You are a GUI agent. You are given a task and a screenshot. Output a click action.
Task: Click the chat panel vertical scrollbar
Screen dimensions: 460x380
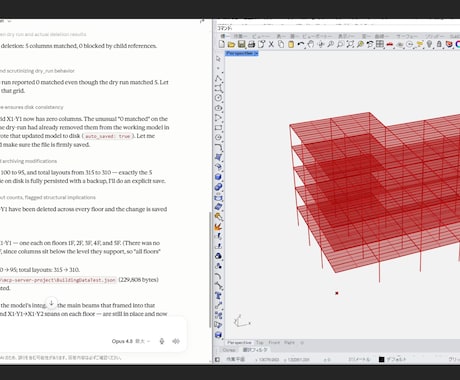210,269
